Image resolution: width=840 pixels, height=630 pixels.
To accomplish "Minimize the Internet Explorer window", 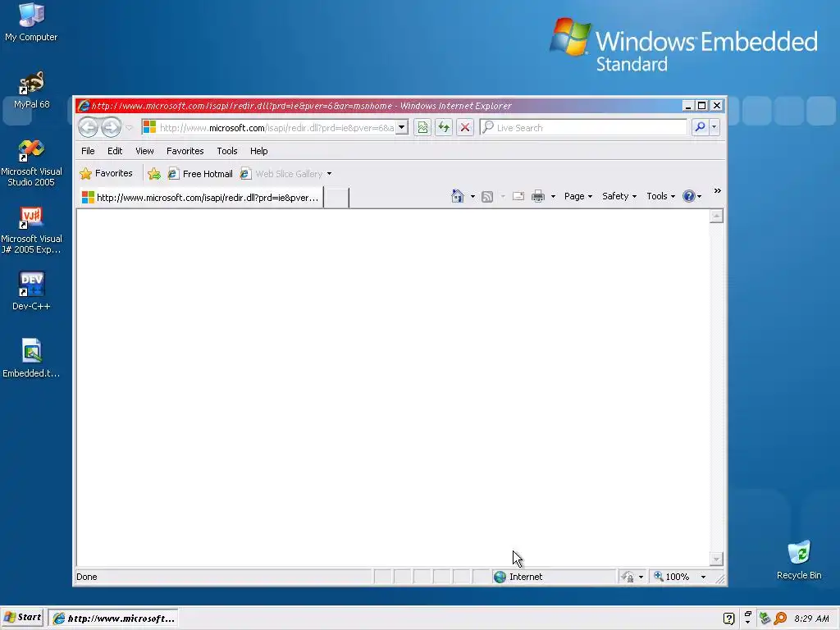I will tap(688, 106).
